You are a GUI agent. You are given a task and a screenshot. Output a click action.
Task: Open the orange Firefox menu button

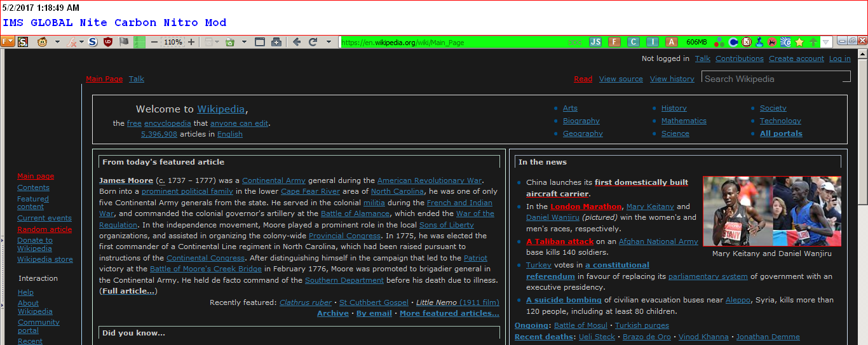click(7, 42)
